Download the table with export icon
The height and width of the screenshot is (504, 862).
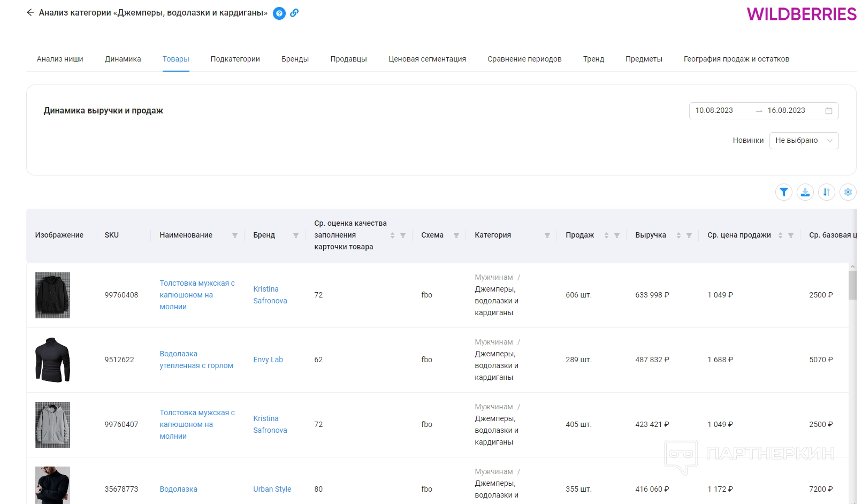805,192
